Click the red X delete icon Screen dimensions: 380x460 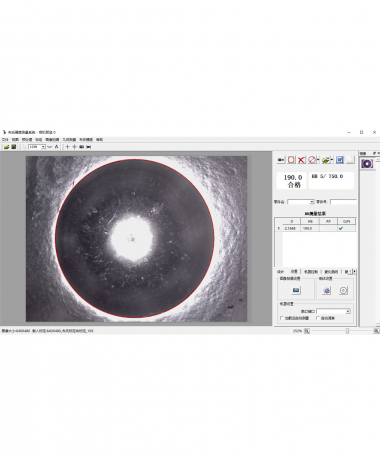[302, 160]
